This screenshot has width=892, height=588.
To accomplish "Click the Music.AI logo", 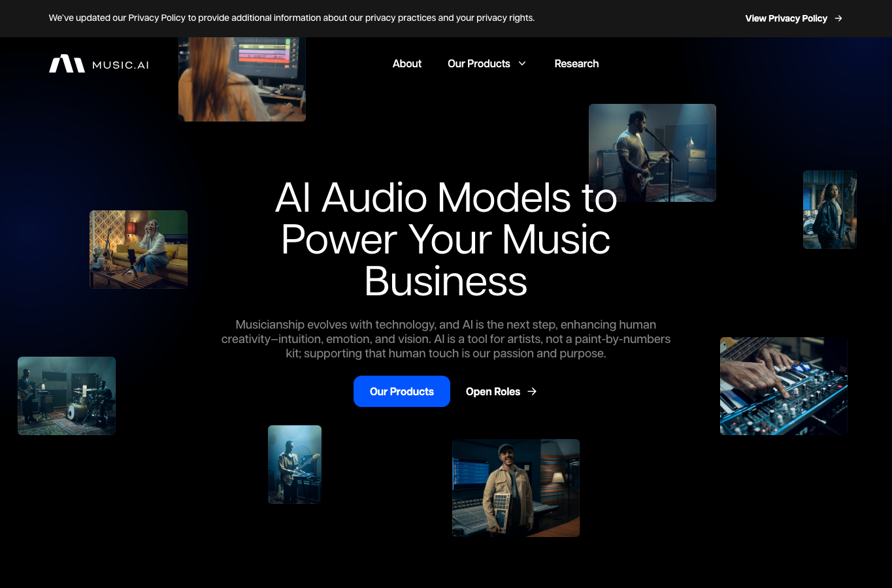I will [99, 63].
